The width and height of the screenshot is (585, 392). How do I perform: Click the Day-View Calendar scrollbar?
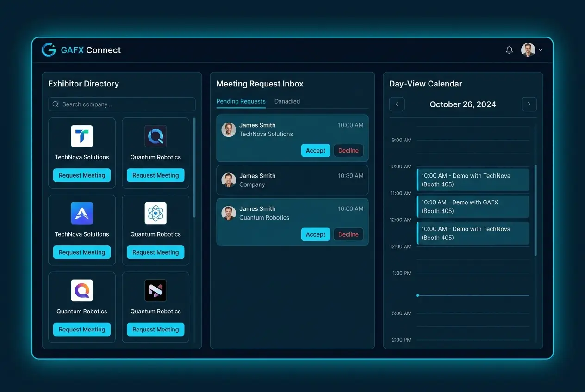[x=535, y=210]
